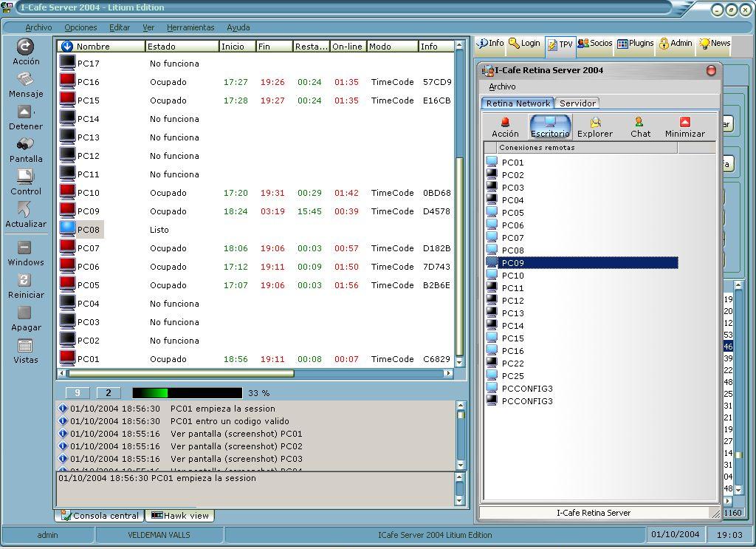Screen dimensions: 756x549
Task: Select the Servidor tab in Retina Server
Action: pos(577,103)
